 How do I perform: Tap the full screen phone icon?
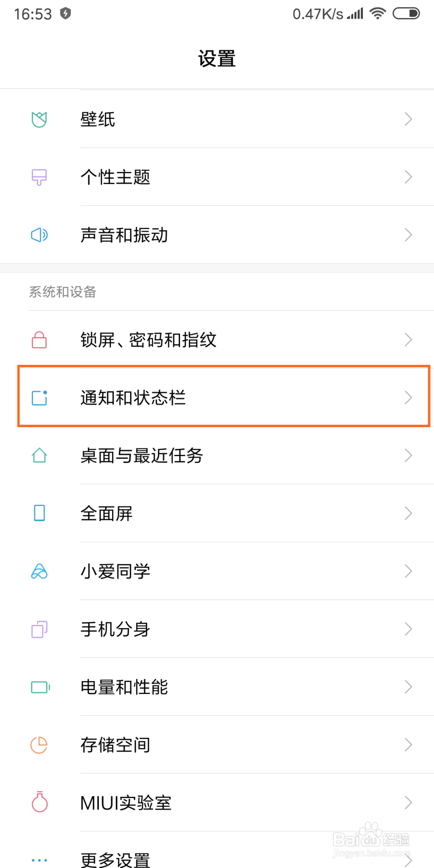tap(39, 513)
